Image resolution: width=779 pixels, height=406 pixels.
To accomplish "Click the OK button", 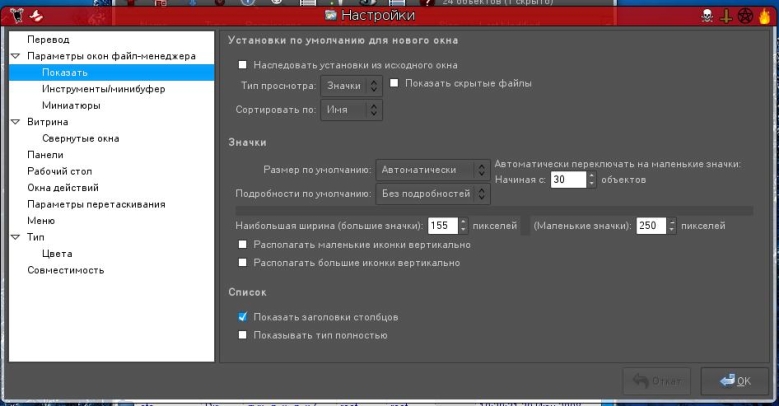I will pyautogui.click(x=735, y=381).
